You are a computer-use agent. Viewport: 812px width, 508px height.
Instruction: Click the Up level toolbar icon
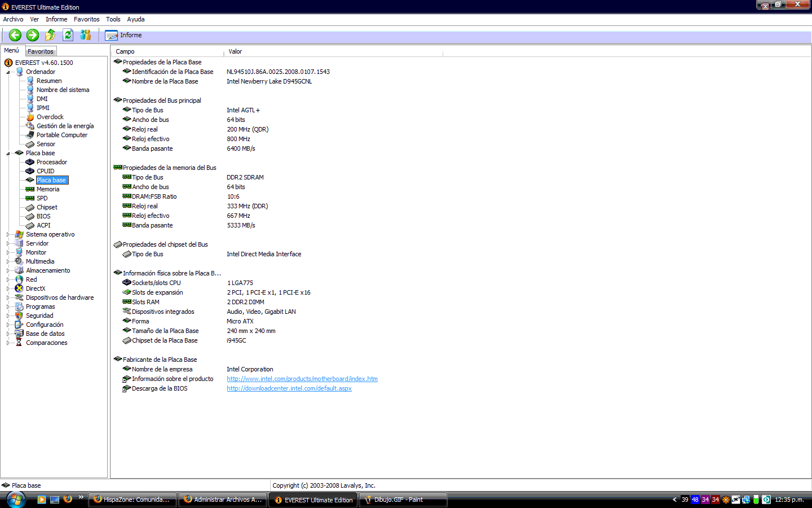point(50,35)
